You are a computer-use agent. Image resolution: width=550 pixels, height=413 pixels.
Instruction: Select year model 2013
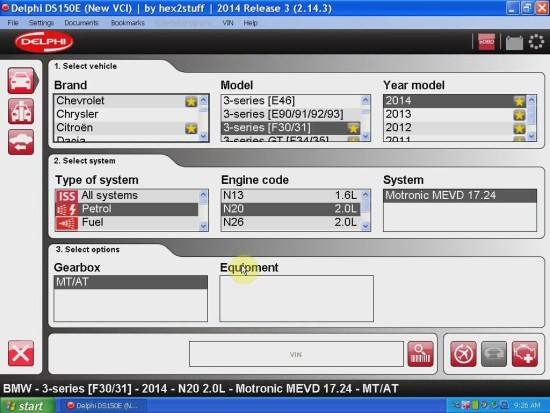point(455,114)
